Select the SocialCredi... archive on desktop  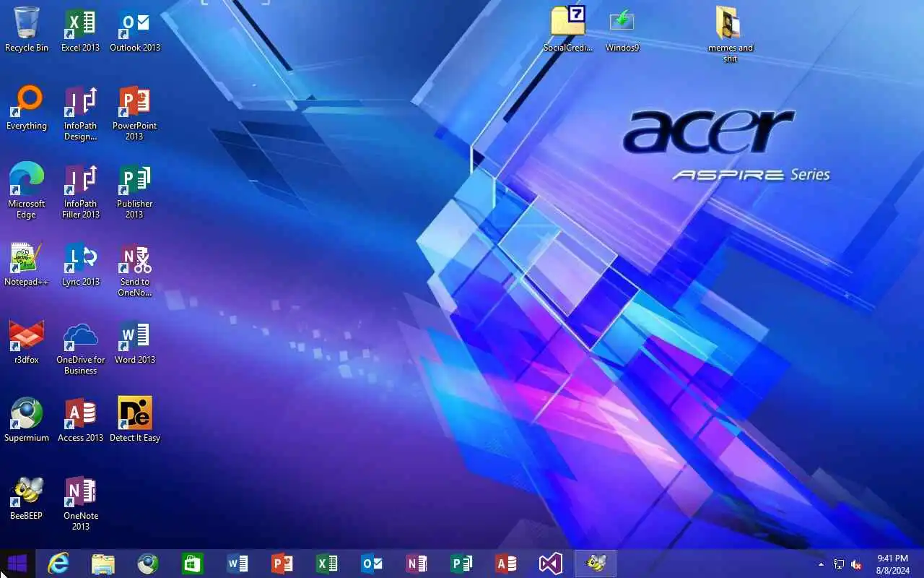coord(568,30)
